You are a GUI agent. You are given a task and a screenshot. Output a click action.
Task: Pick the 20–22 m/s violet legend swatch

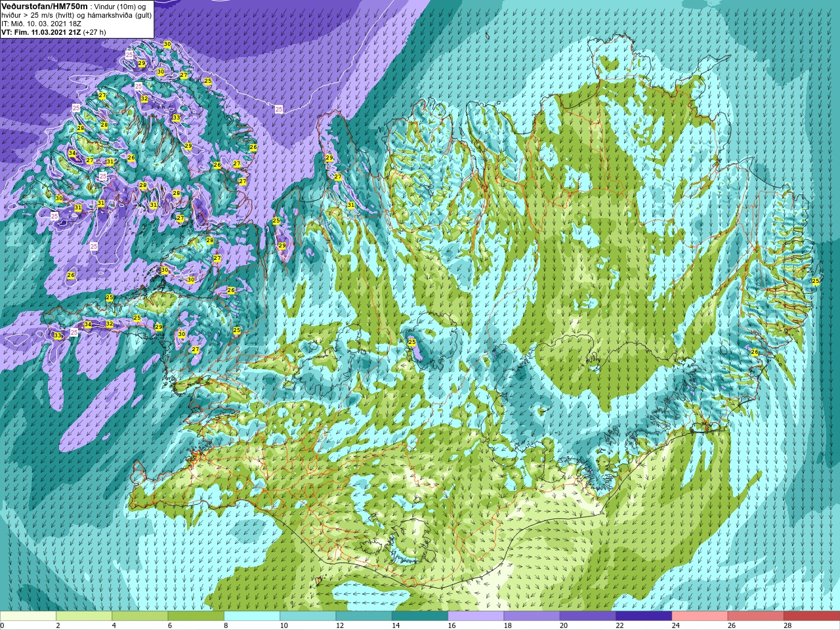click(588, 616)
